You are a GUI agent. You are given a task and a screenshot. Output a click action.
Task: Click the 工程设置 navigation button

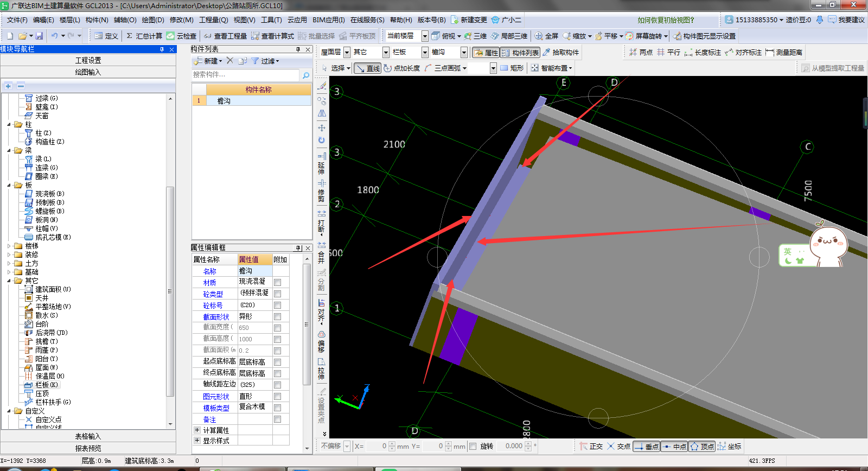pyautogui.click(x=88, y=60)
